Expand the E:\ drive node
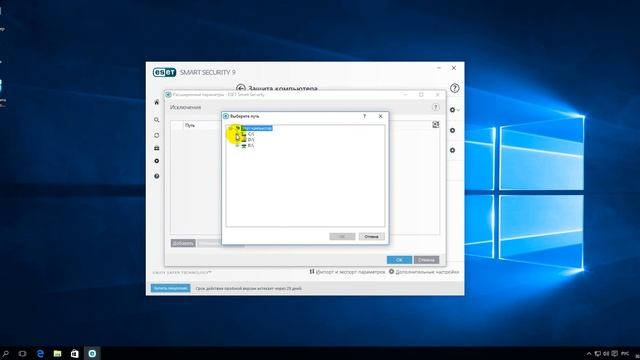 coord(237,145)
